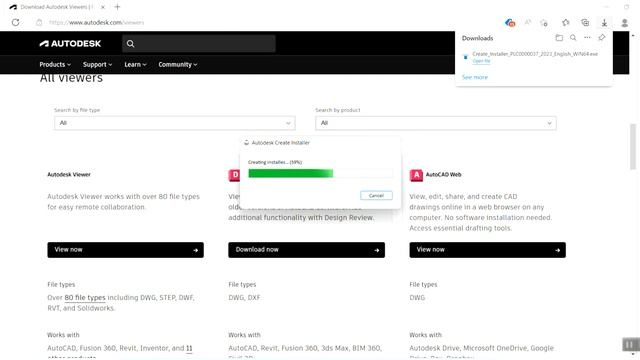Click the Autodesk Viewer heading
Screen dimensions: 640x360
pos(69,175)
